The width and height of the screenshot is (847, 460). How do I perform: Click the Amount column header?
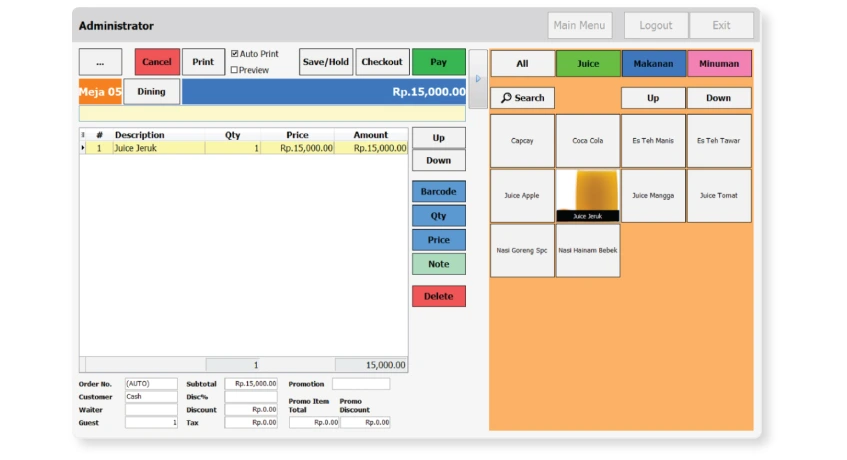click(x=371, y=135)
